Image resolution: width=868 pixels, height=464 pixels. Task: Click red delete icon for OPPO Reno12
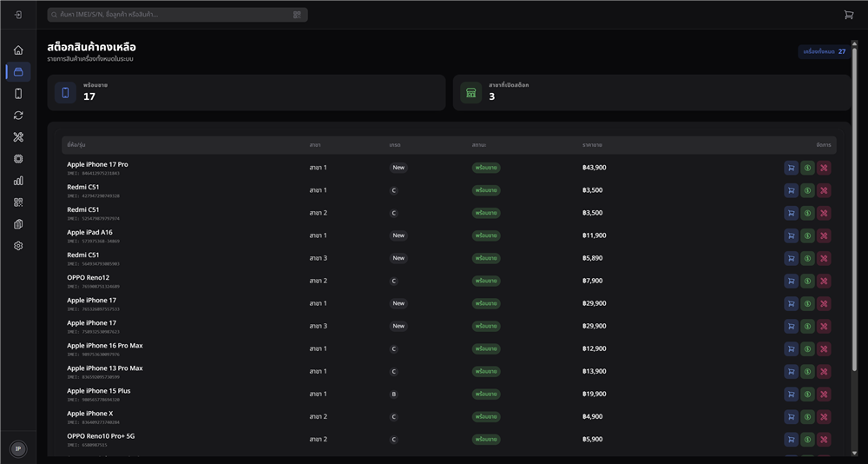824,281
